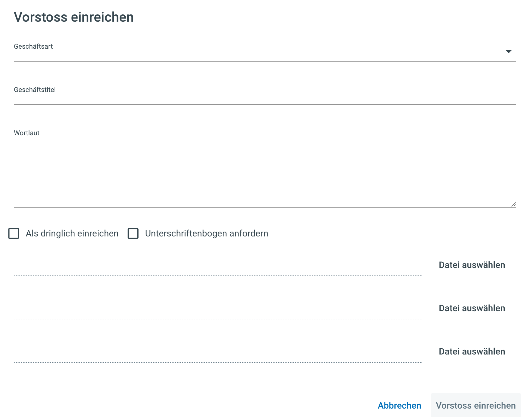This screenshot has width=529, height=420.
Task: Submit with the 'Vorstoss einreichen' button
Action: pyautogui.click(x=475, y=406)
